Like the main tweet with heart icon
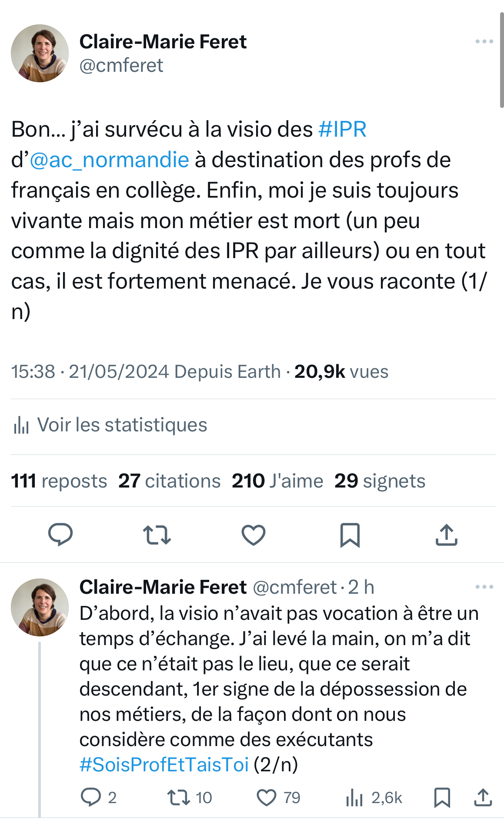This screenshot has width=504, height=824. click(254, 535)
